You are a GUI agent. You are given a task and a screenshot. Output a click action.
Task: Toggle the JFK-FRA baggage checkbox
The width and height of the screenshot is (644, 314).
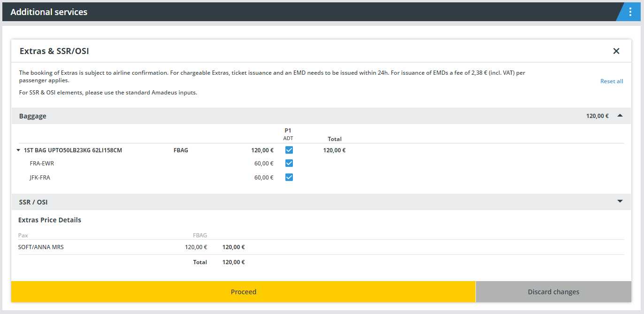coord(289,177)
